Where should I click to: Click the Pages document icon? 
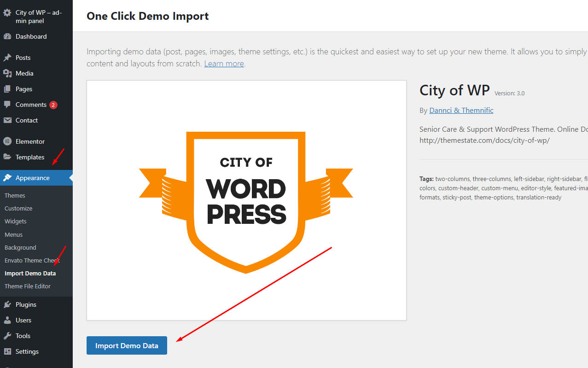[7, 89]
